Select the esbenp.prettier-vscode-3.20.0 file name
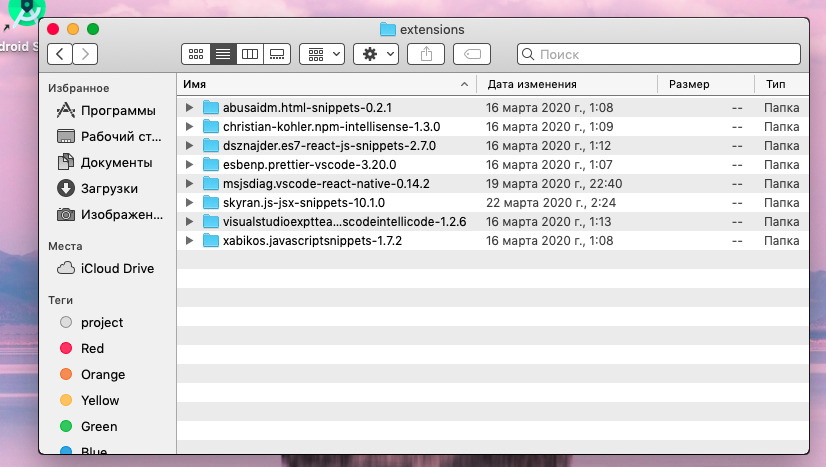Viewport: 826px width, 467px height. [x=309, y=164]
